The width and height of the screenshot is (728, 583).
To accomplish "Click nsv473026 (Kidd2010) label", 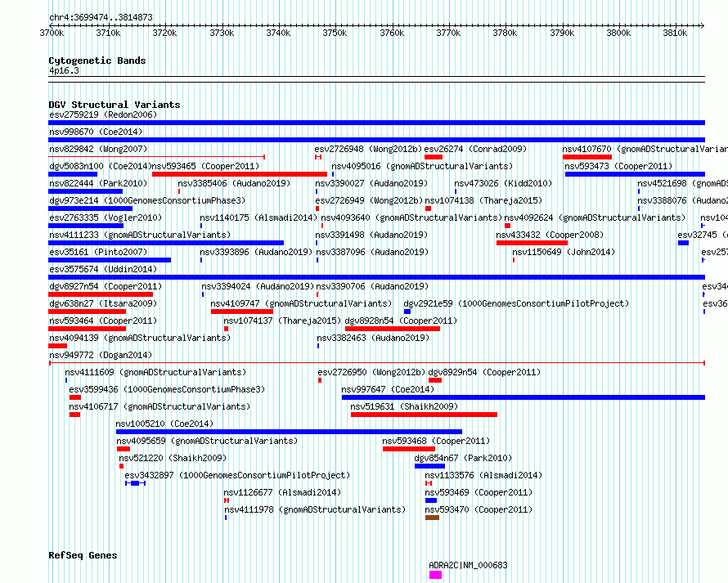I will [x=503, y=183].
